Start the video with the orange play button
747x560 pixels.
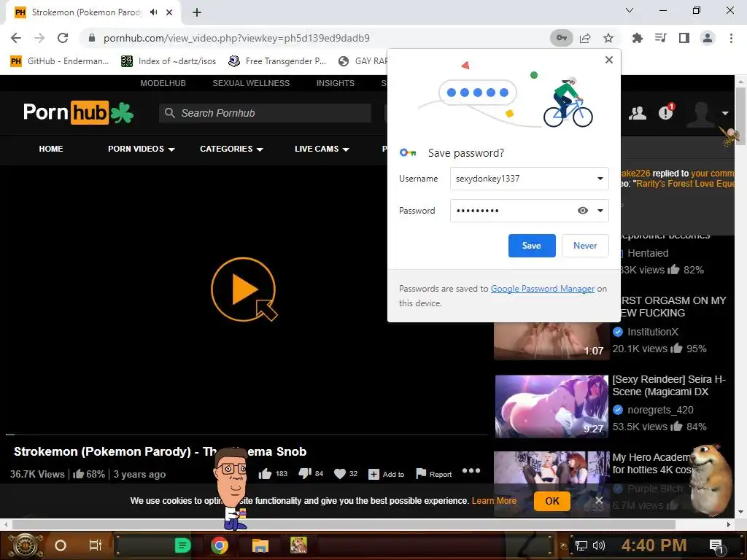point(243,289)
